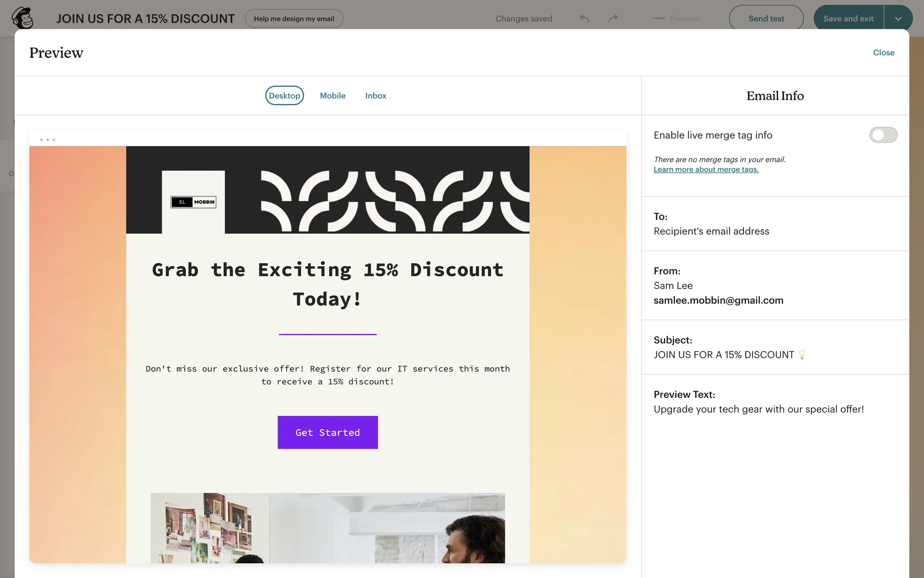Enable live merge tag info toggle
Viewport: 924px width, 578px height.
(x=883, y=135)
